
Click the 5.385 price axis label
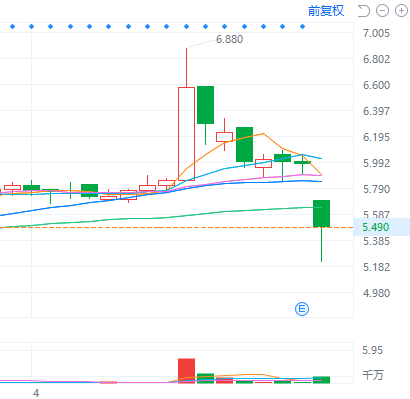376,241
